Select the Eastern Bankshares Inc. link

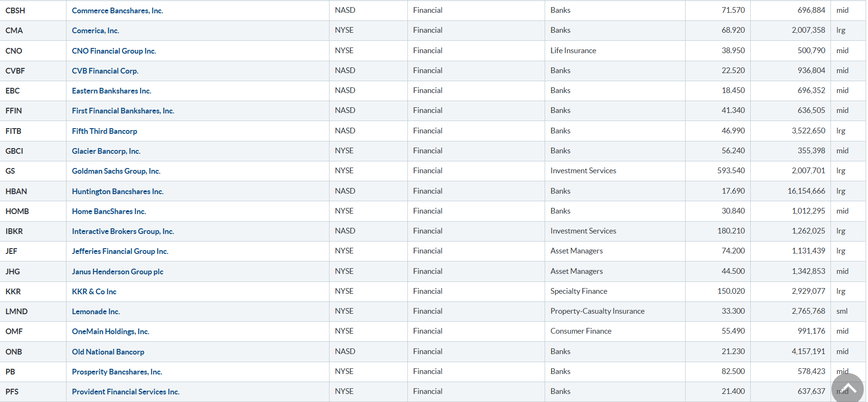point(112,91)
